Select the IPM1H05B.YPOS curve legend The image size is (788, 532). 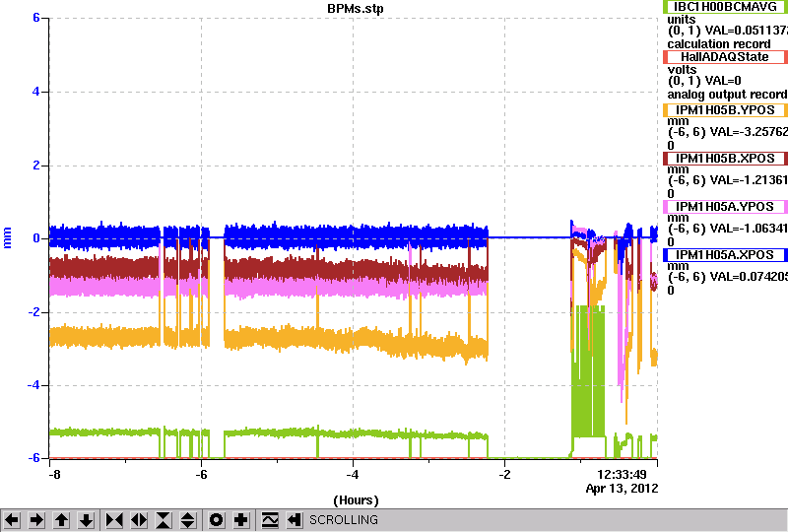tap(725, 110)
